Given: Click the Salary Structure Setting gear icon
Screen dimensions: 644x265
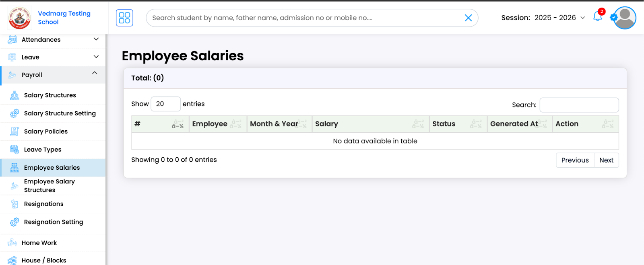Looking at the screenshot, I should tap(14, 113).
